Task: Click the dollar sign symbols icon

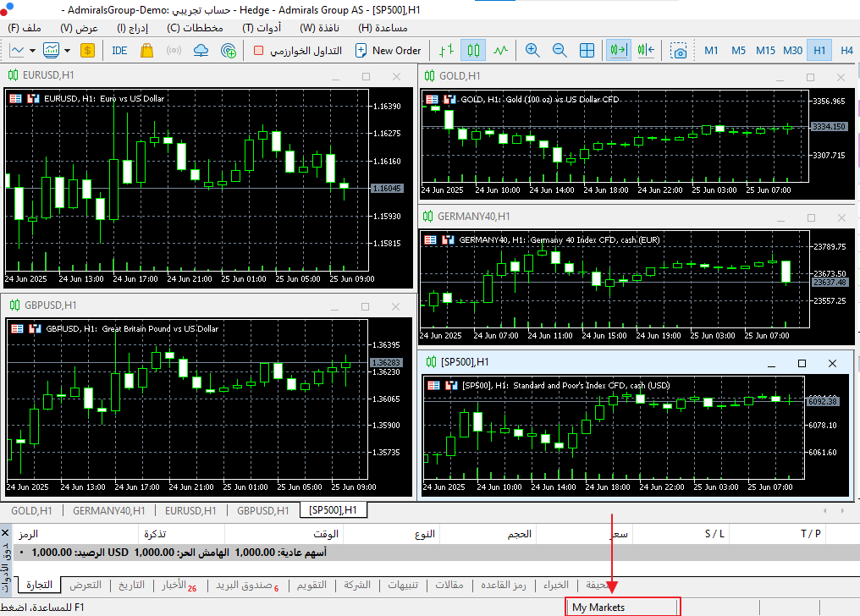Action: [x=87, y=51]
